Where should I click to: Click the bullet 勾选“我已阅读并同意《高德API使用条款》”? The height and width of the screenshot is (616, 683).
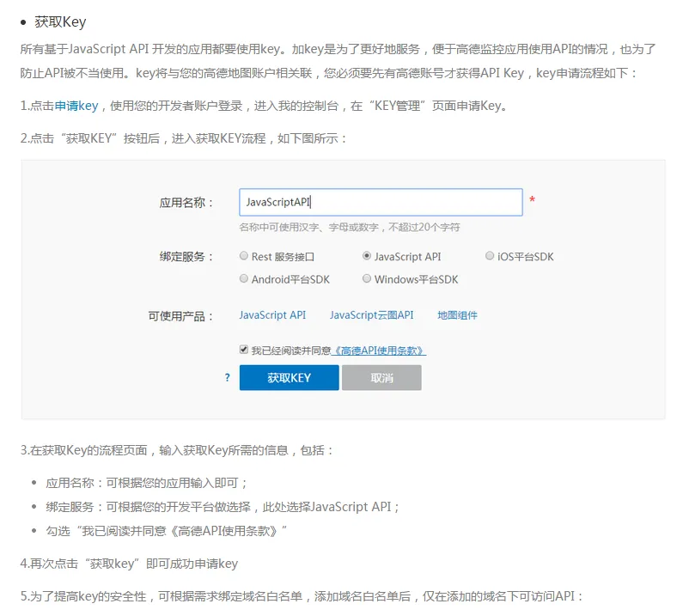pyautogui.click(x=167, y=531)
